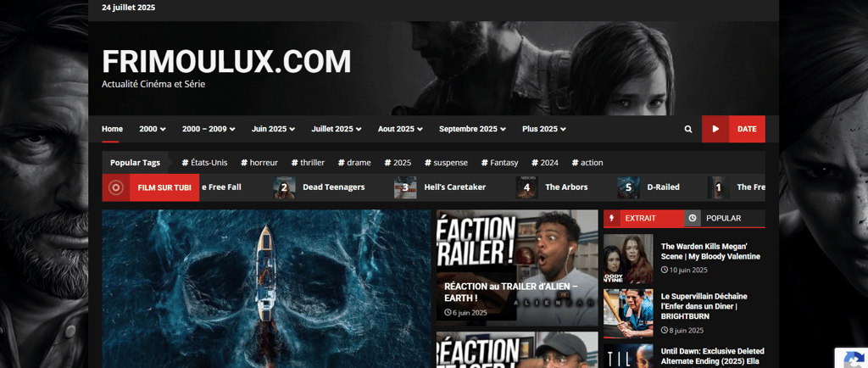Click the FILM SUR TUBI label
This screenshot has width=868, height=368.
pyautogui.click(x=164, y=187)
